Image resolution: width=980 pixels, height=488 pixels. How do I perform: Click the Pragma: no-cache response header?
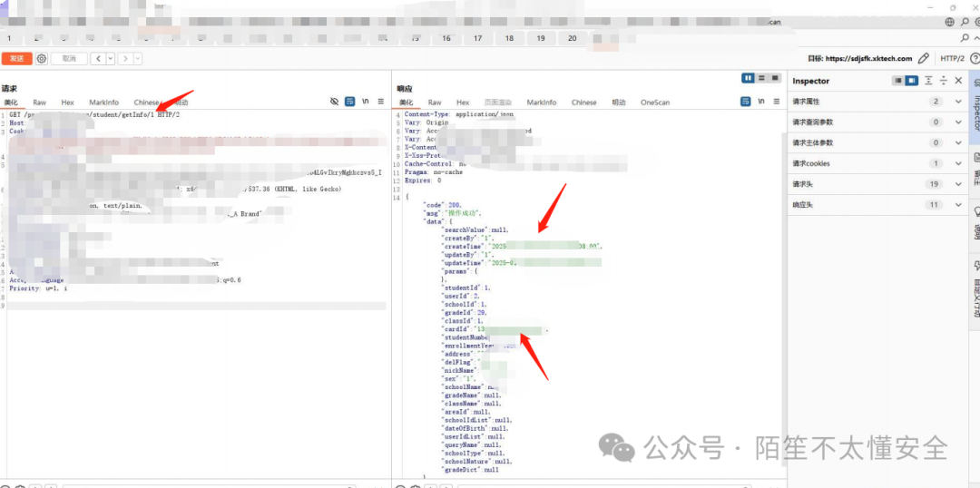pyautogui.click(x=433, y=171)
